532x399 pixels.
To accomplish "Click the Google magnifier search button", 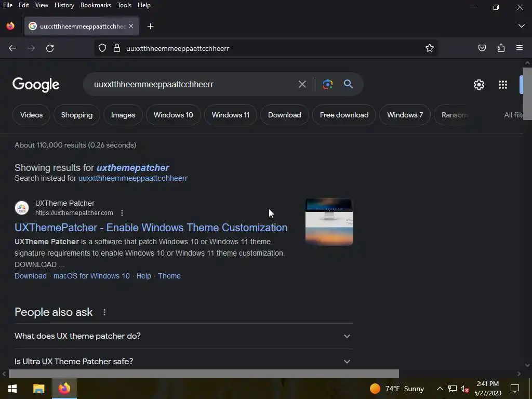I will (348, 84).
